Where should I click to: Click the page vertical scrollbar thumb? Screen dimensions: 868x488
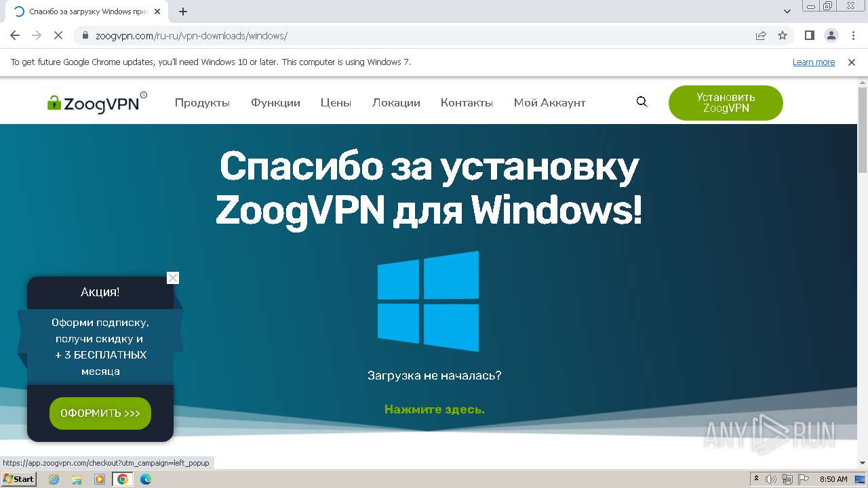tap(863, 130)
